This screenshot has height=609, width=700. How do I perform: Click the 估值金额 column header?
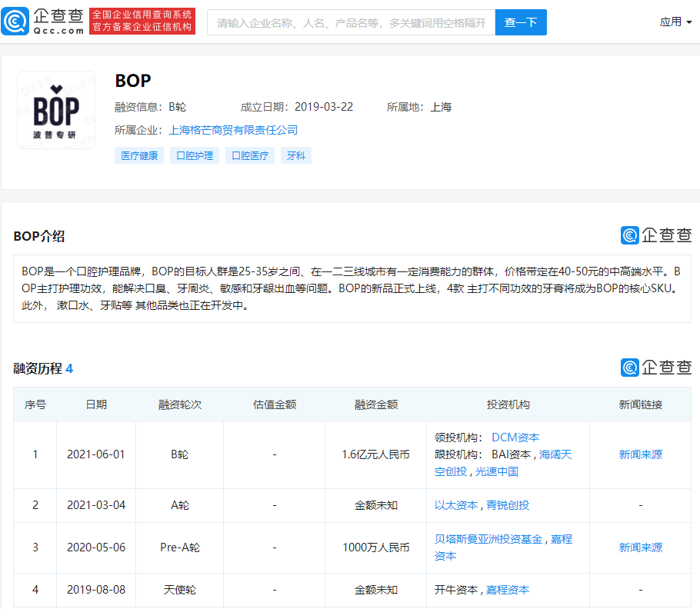pos(275,404)
